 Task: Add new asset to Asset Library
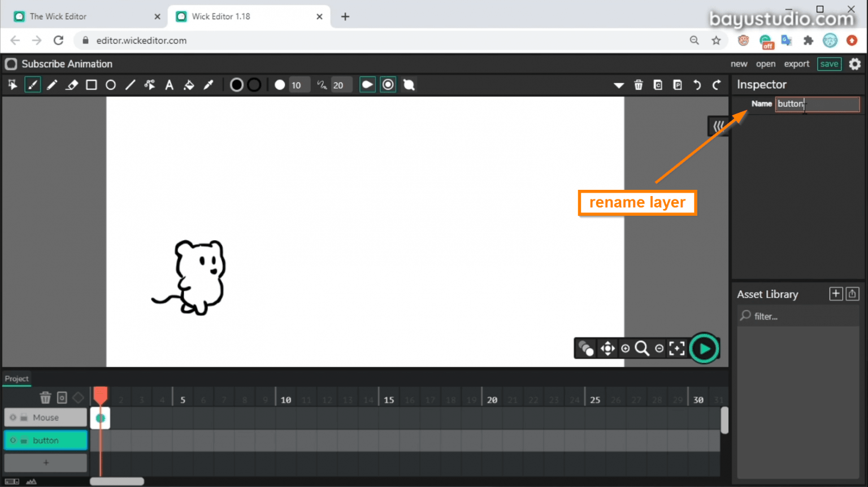(836, 294)
